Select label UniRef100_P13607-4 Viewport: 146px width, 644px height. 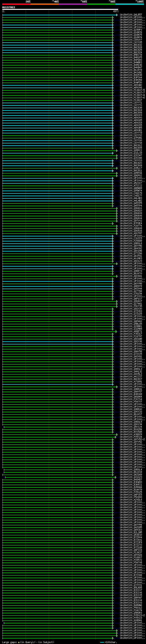click(x=132, y=95)
